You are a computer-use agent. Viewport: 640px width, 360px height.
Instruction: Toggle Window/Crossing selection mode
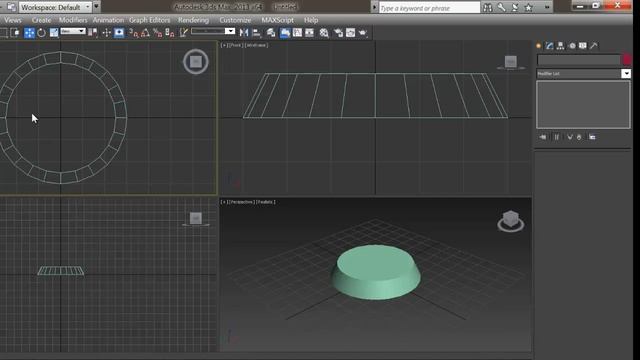click(x=15, y=33)
